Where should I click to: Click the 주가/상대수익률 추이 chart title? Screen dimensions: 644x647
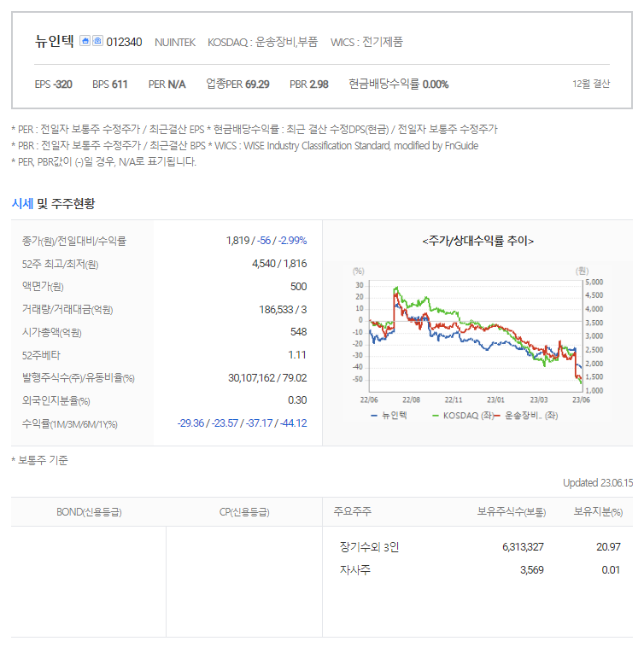pos(478,241)
